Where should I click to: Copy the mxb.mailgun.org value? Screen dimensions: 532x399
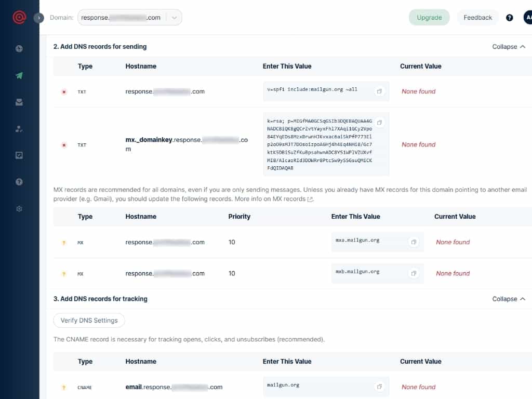point(414,273)
